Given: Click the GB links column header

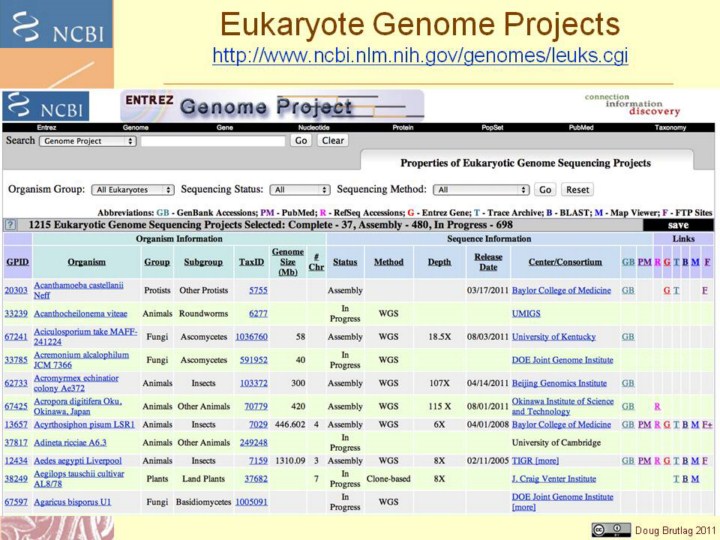Looking at the screenshot, I should [628, 262].
